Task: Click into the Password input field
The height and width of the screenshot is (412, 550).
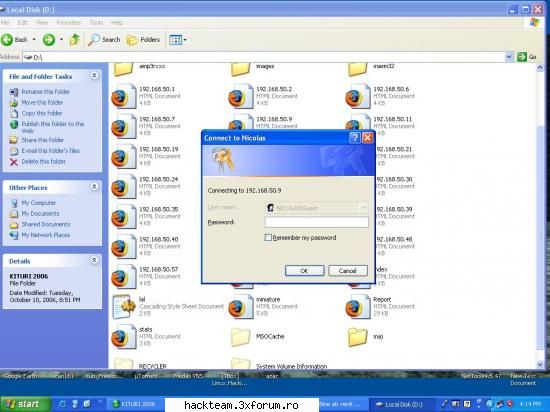Action: 316,222
